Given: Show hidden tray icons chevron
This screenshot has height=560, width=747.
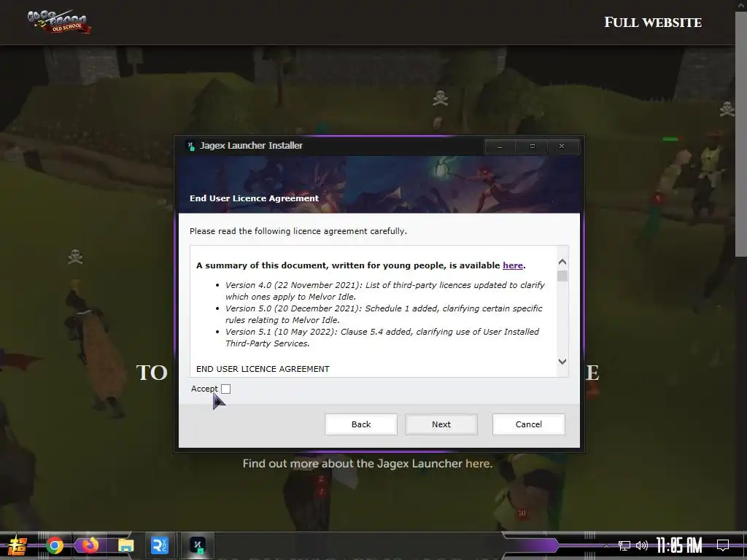Looking at the screenshot, I should point(606,545).
